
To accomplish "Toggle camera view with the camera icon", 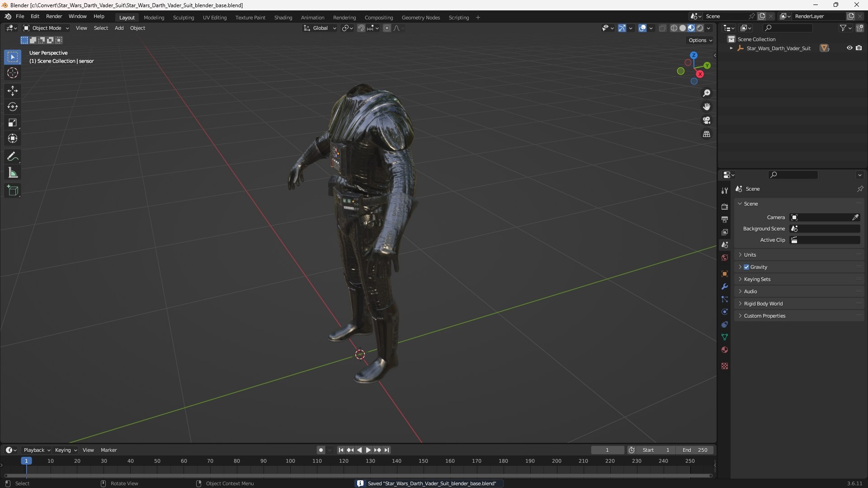I will 707,120.
